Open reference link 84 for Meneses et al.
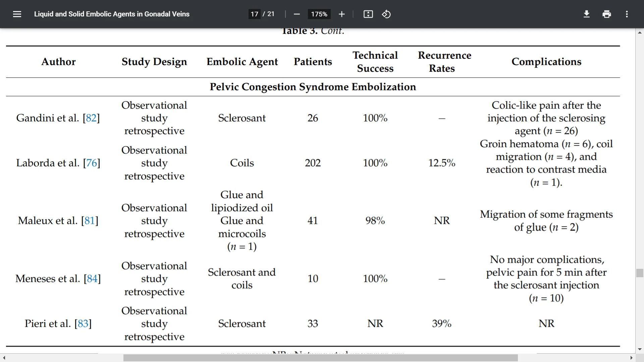Image resolution: width=644 pixels, height=362 pixels. coord(92,279)
